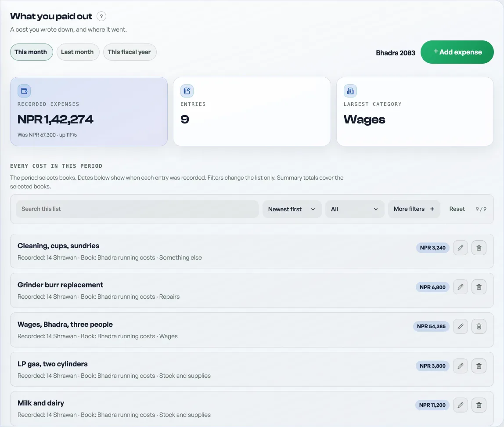This screenshot has width=504, height=427.
Task: Edit the Wages, Bhadra, three people entry
Action: tap(460, 326)
